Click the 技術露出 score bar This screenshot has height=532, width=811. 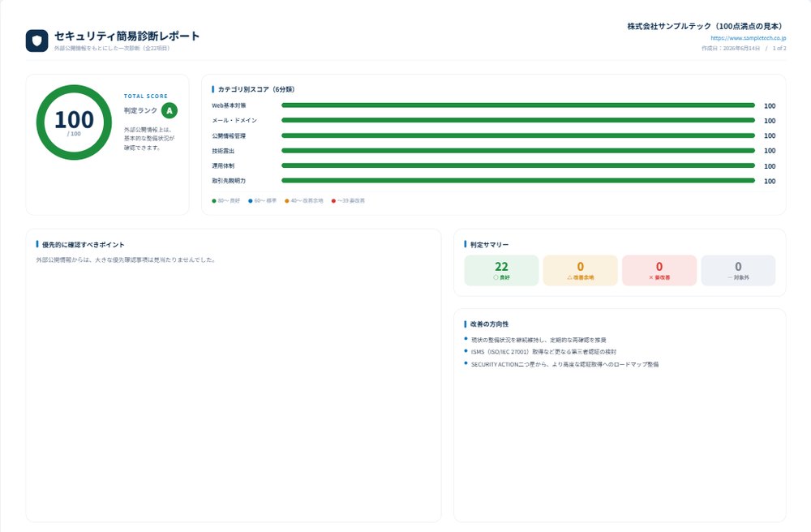pyautogui.click(x=518, y=151)
